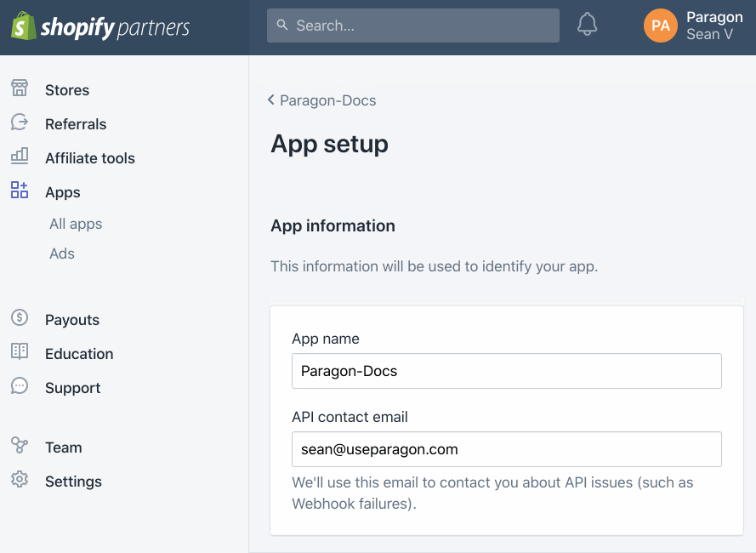
Task: Select All apps in the sidebar
Action: click(x=76, y=224)
